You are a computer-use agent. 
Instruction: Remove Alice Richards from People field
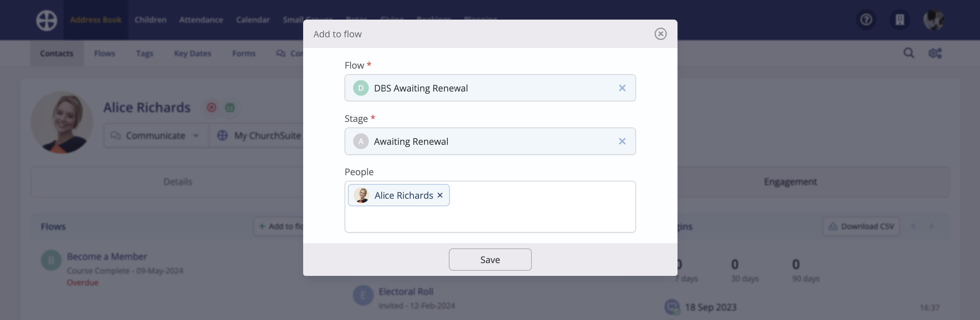(440, 195)
